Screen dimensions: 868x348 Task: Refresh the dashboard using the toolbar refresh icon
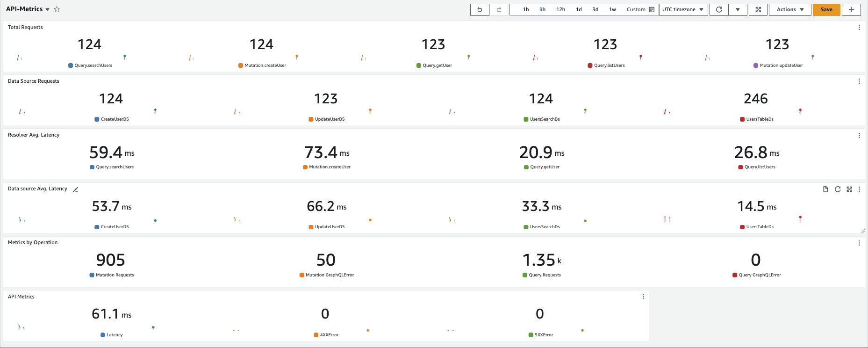click(719, 10)
